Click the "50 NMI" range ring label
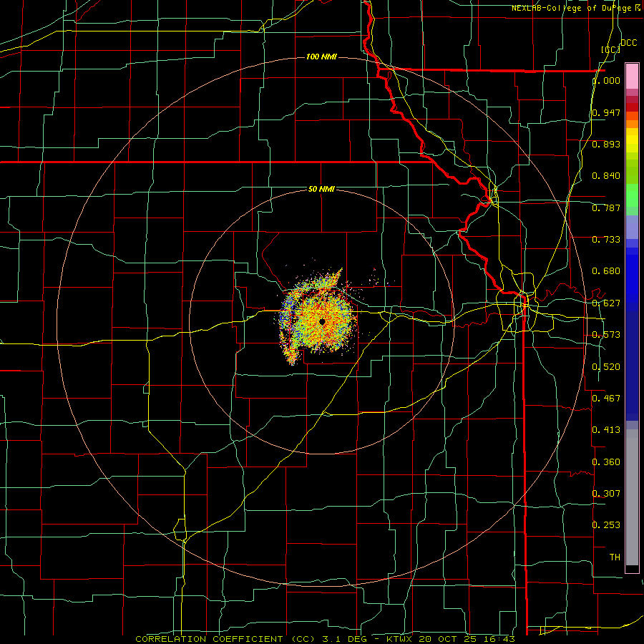This screenshot has height=644, width=644. tap(321, 189)
